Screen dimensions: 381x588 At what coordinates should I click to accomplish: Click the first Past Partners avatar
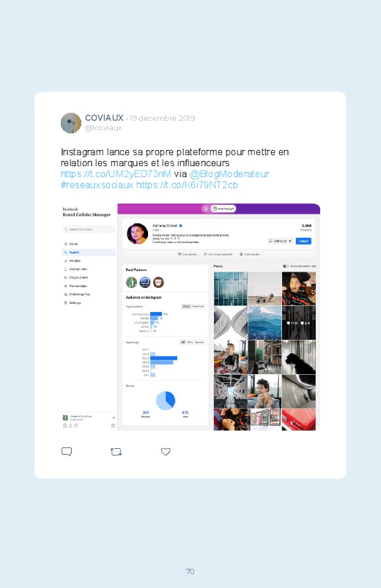pyautogui.click(x=131, y=282)
